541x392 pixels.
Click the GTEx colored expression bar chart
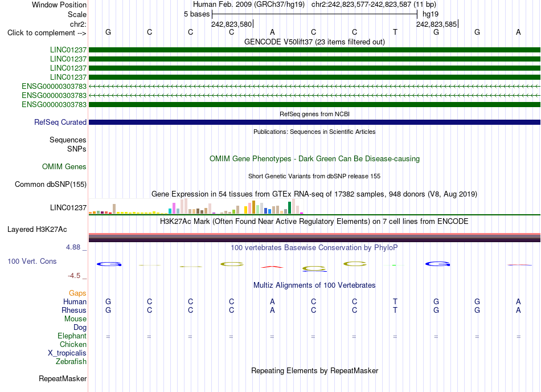point(196,206)
